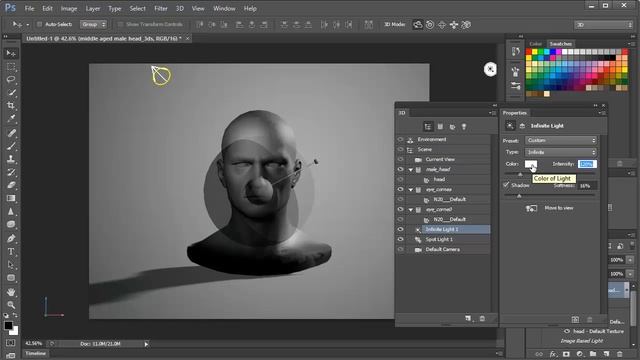Open the Auto-Select Group dropdown
This screenshot has width=640, height=360.
pos(93,24)
